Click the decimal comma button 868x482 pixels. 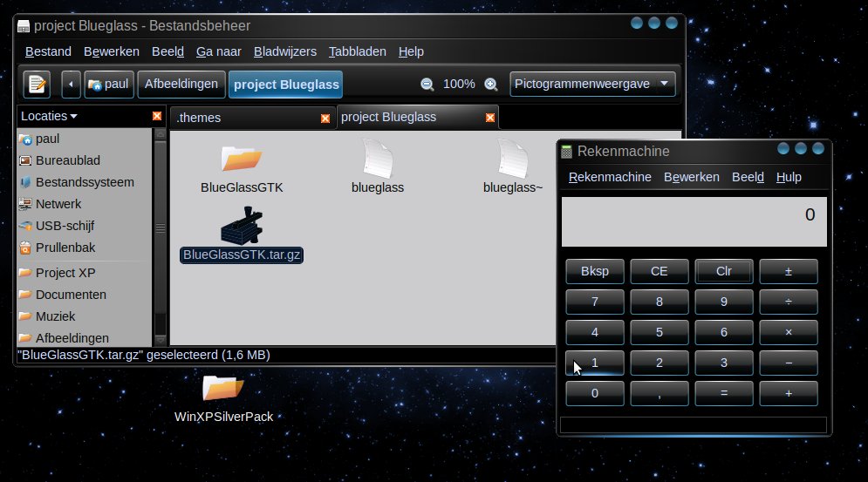click(x=659, y=393)
